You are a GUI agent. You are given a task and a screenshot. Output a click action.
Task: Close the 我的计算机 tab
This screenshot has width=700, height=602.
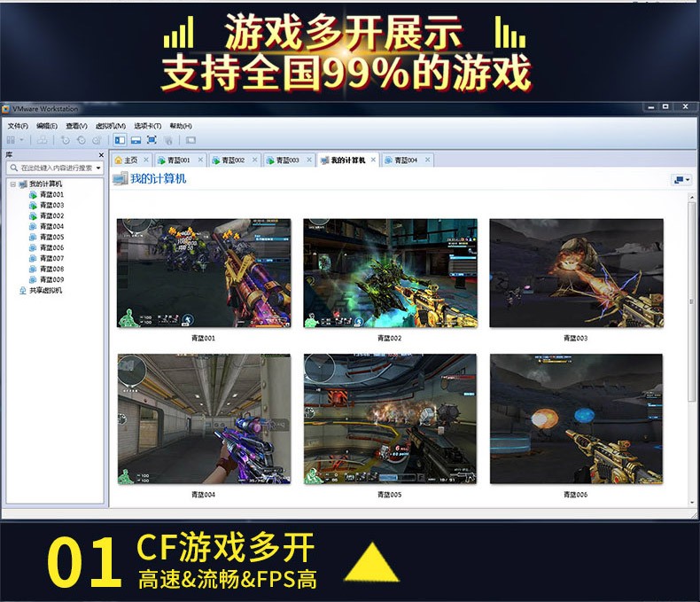click(x=373, y=160)
